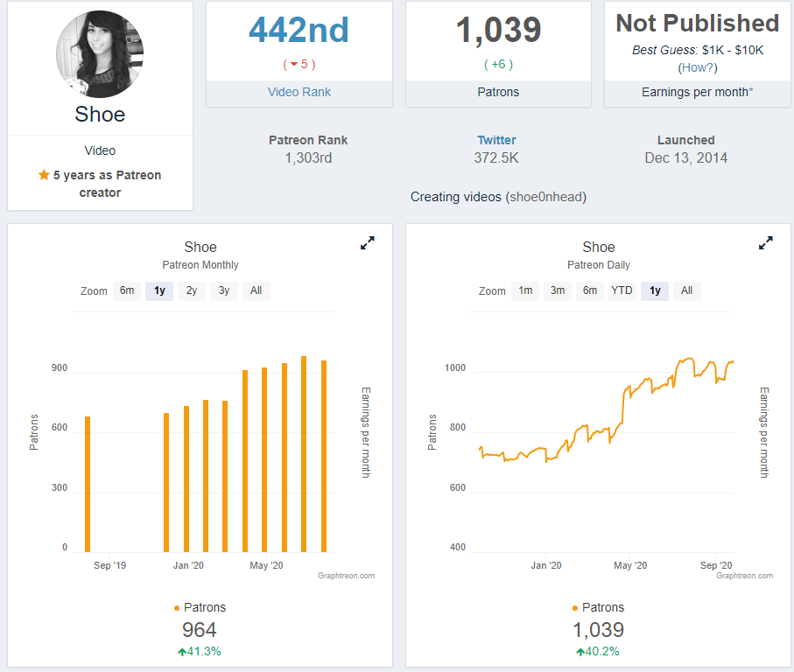Click Shoe's profile avatar photo

click(100, 54)
